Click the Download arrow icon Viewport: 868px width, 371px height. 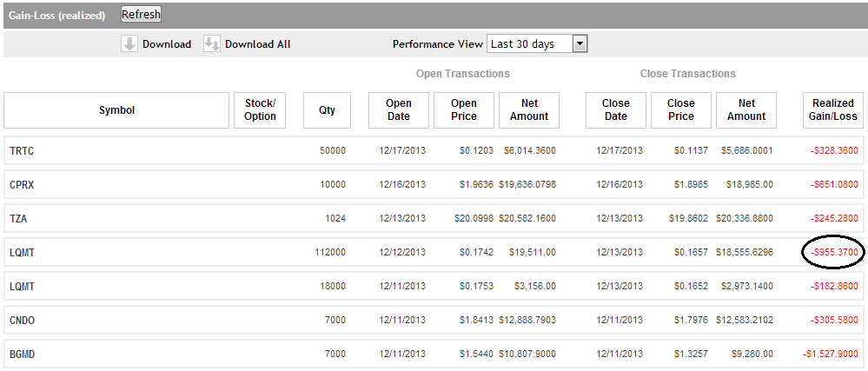click(x=129, y=44)
